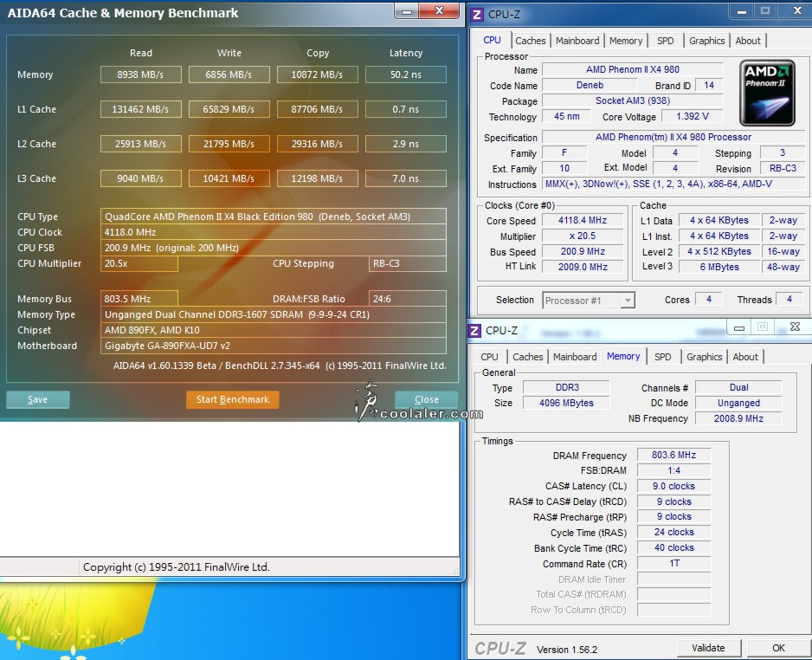Screen dimensions: 812x660
Task: Click the Memory Read value 8938 MB/s
Action: [x=141, y=74]
